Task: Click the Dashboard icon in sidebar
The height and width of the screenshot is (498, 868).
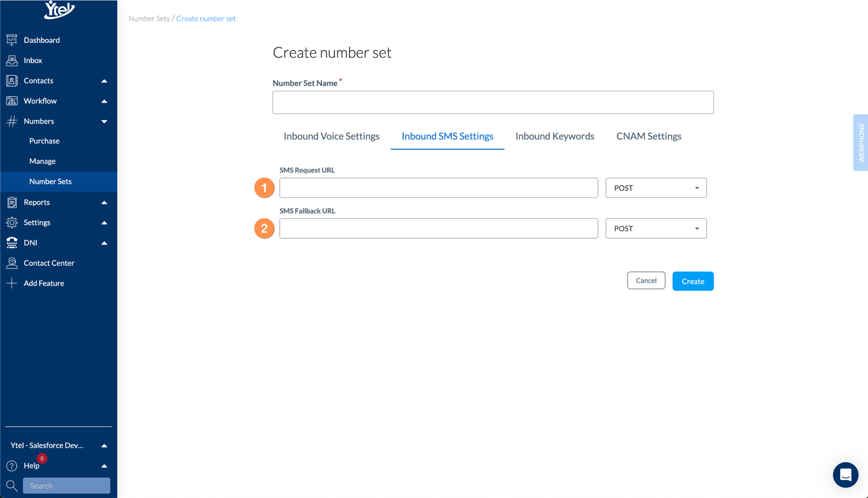Action: [12, 40]
